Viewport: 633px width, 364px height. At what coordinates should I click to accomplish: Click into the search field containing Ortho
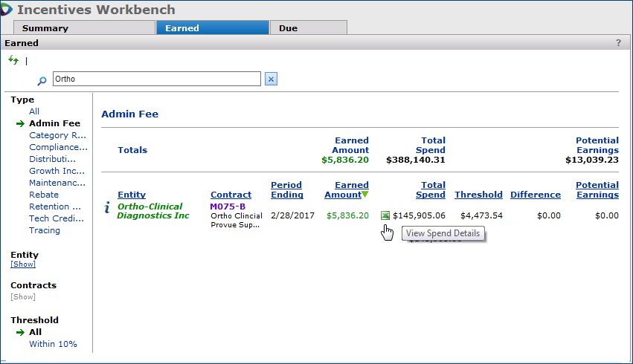coord(156,79)
